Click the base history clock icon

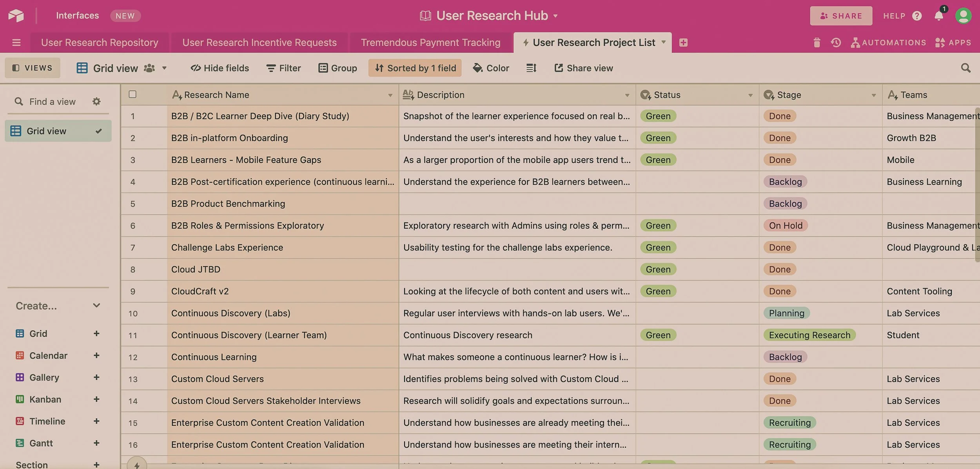tap(835, 42)
